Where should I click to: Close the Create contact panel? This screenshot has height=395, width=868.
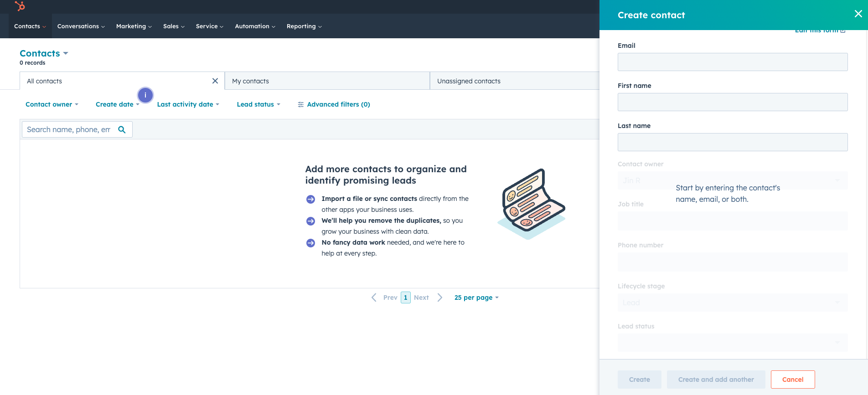coord(858,14)
